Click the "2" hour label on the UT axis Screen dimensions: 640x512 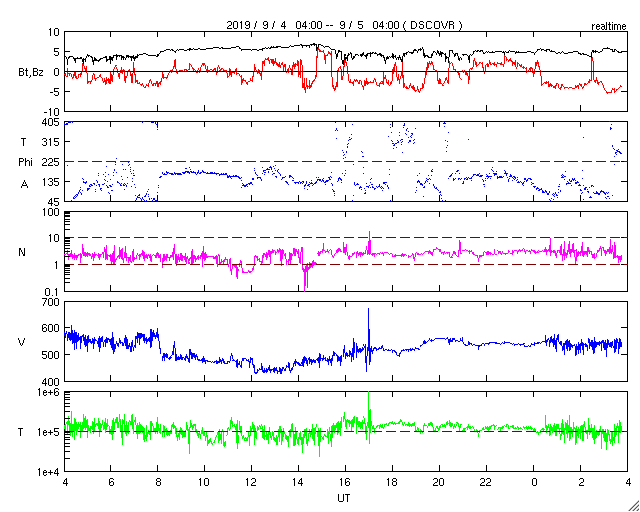(581, 483)
